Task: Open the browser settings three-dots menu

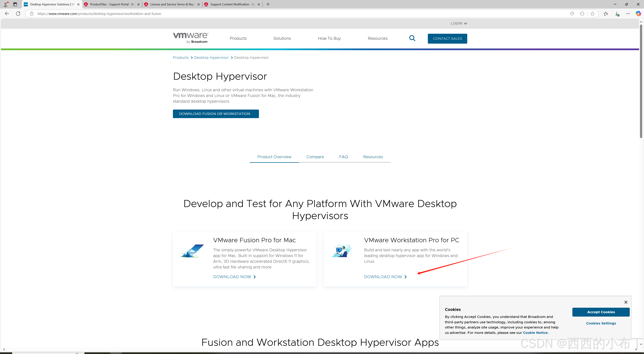Action: click(x=628, y=14)
